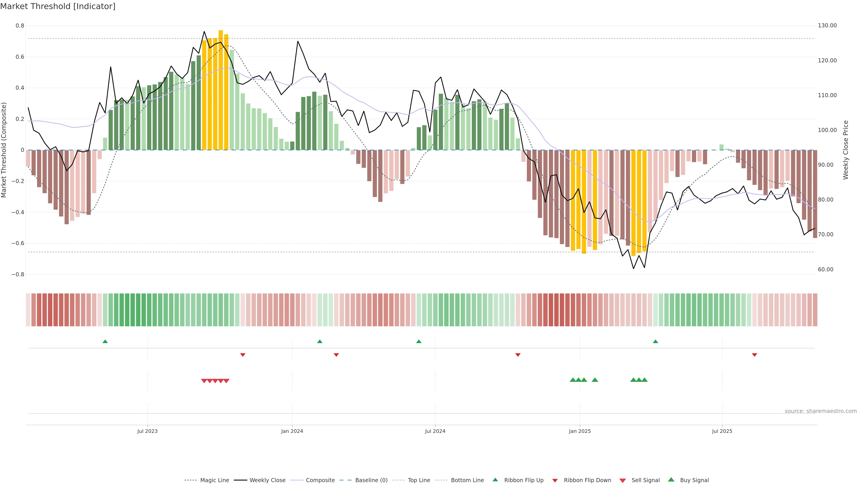Image resolution: width=868 pixels, height=488 pixels.
Task: Hide the Bottom Line legend series
Action: click(467, 480)
